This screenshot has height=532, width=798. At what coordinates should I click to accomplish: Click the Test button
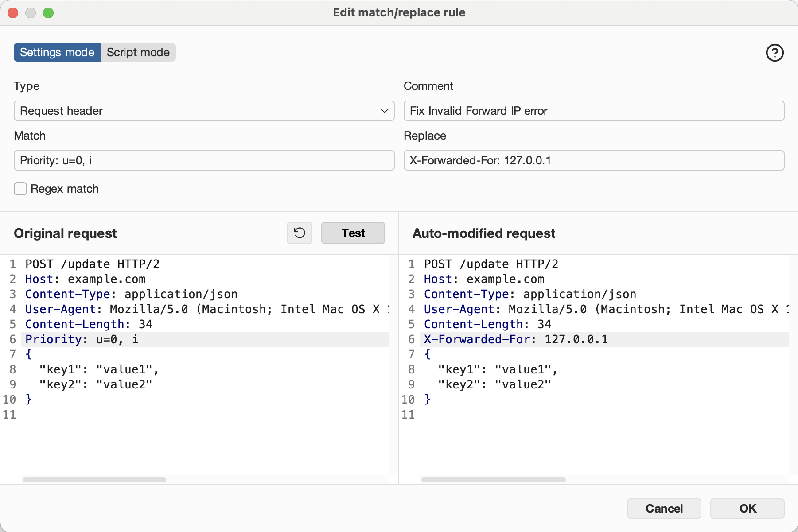click(x=353, y=233)
